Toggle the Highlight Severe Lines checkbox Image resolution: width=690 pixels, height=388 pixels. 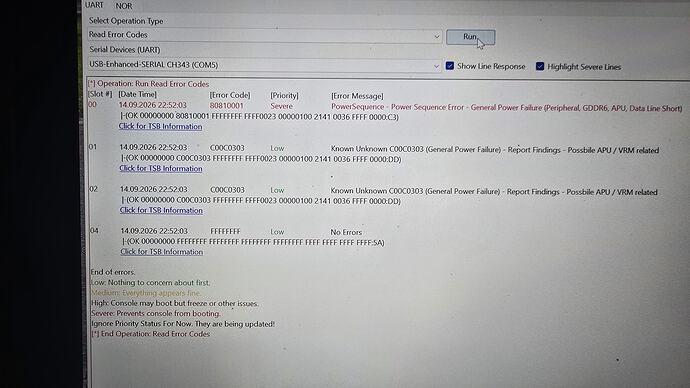tap(540, 66)
